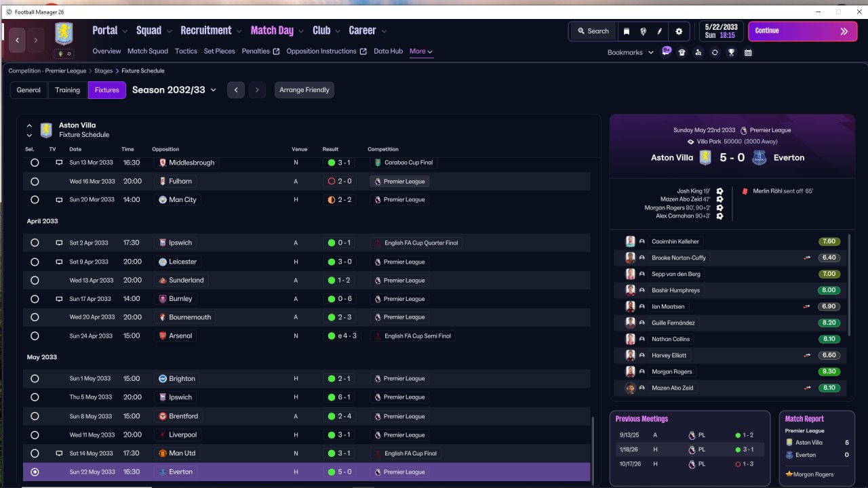Open Morgan Rogers' player name link
This screenshot has width=868, height=488.
point(672,371)
